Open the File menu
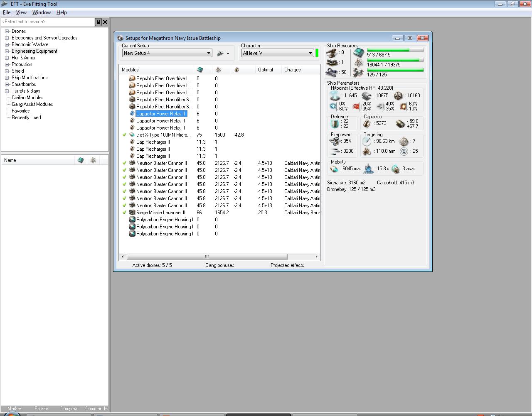Screen dimensions: 532x416 [7, 12]
